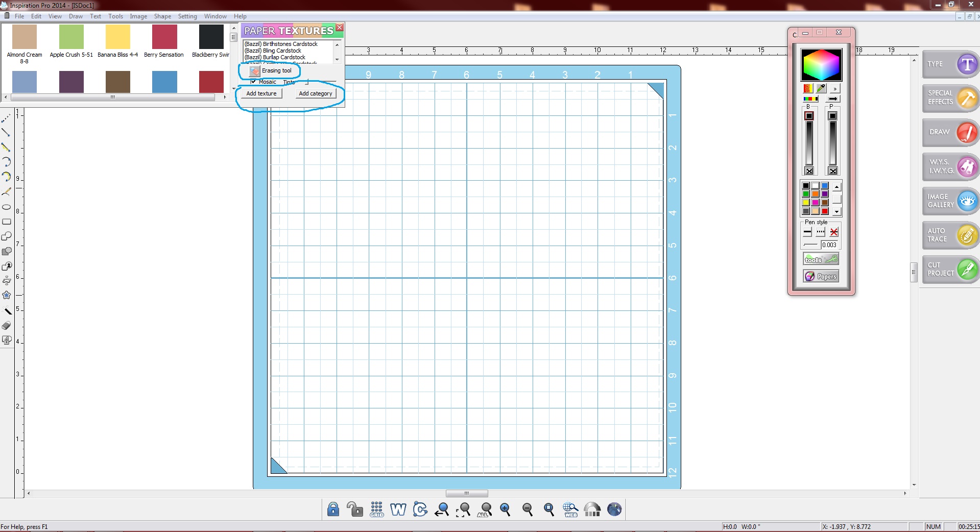Pick the eyedropper tool in color panel
This screenshot has height=532, width=980.
point(821,88)
